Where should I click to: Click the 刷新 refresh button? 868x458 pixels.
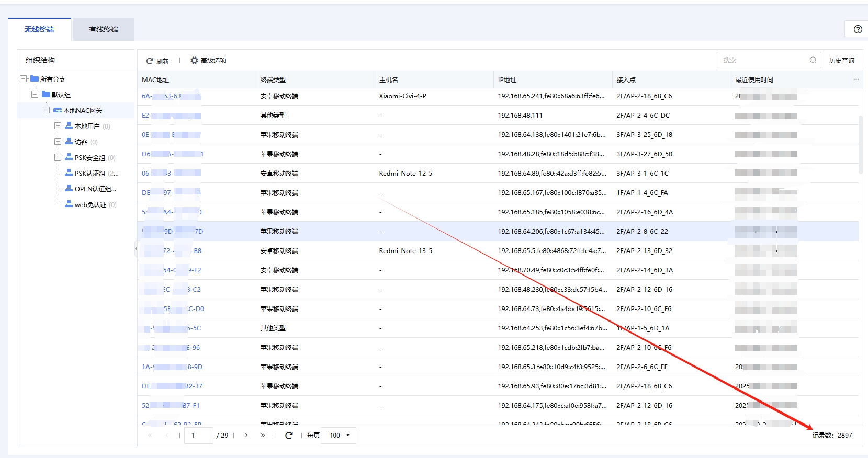pos(157,61)
